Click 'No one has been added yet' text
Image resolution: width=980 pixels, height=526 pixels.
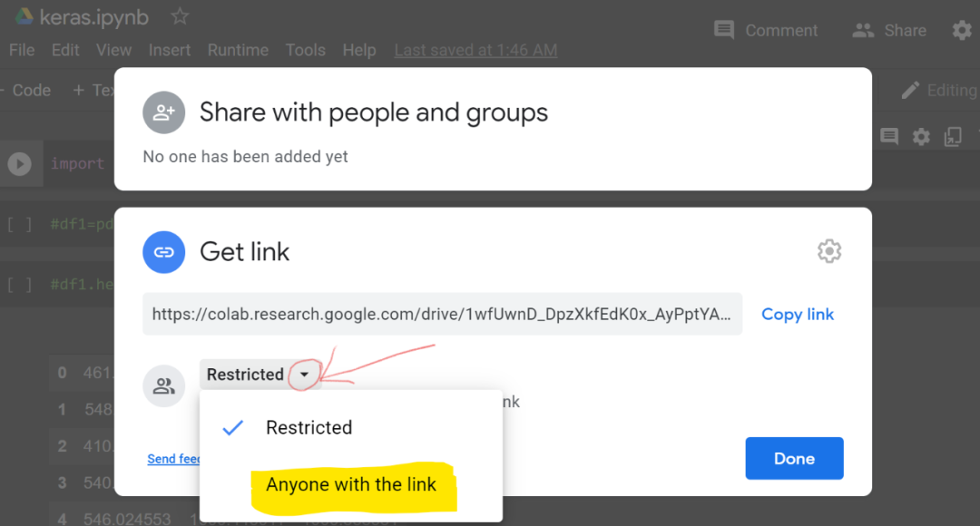245,156
